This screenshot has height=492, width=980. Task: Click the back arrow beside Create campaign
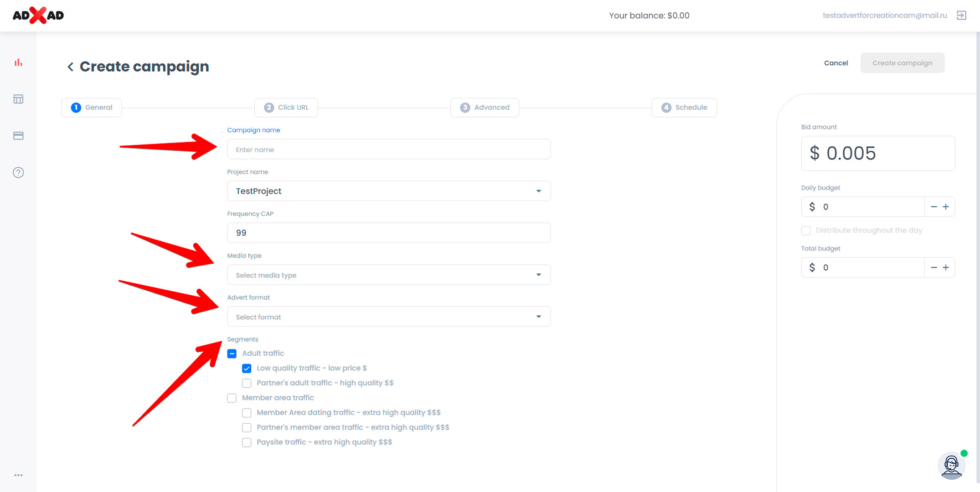click(70, 67)
